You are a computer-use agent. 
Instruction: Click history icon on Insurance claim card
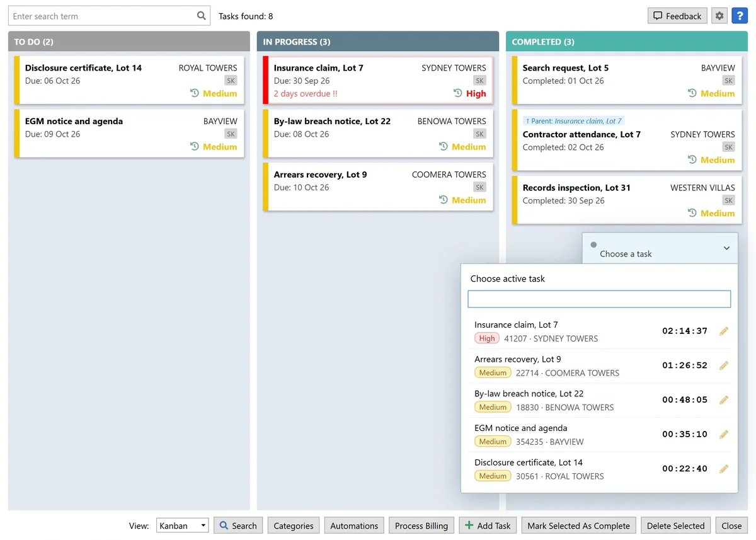[x=458, y=93]
